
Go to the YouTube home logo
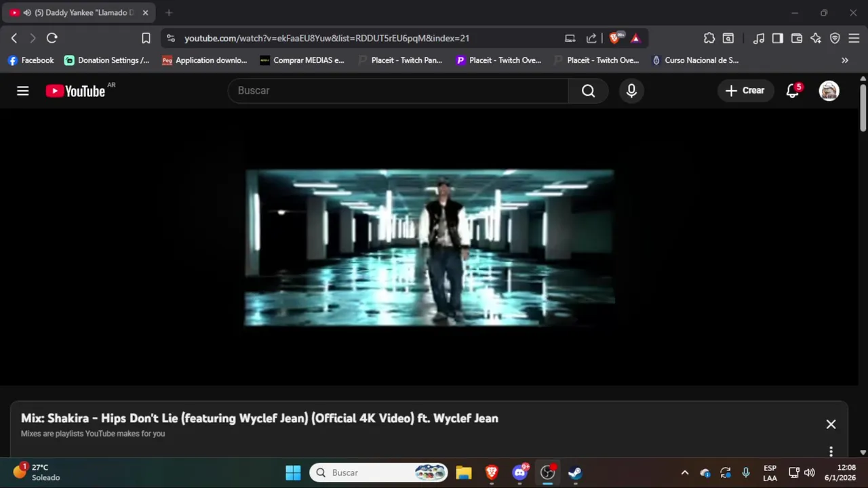pyautogui.click(x=75, y=91)
